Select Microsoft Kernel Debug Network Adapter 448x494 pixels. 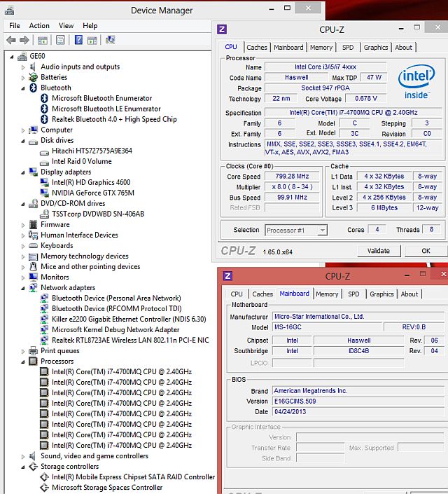tap(115, 329)
